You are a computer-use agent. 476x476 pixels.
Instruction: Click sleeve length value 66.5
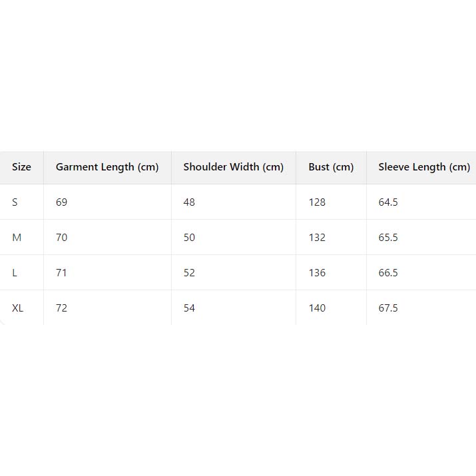click(x=388, y=273)
